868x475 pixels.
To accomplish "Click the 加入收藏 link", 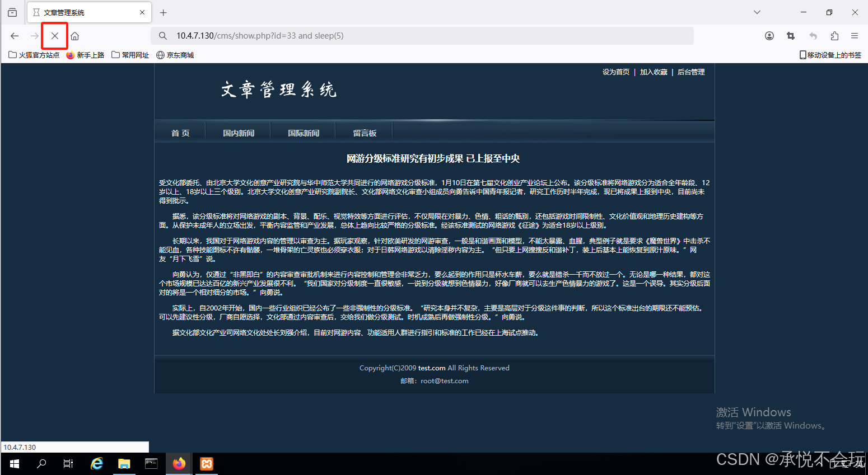I will pyautogui.click(x=654, y=72).
